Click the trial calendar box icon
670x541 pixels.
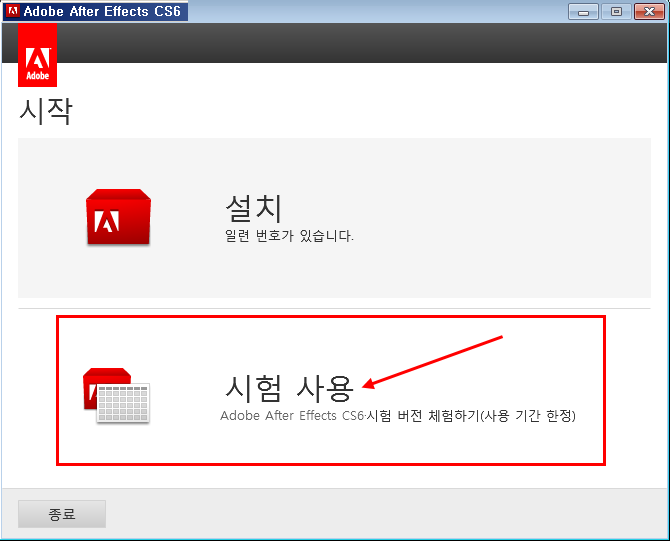click(x=116, y=395)
